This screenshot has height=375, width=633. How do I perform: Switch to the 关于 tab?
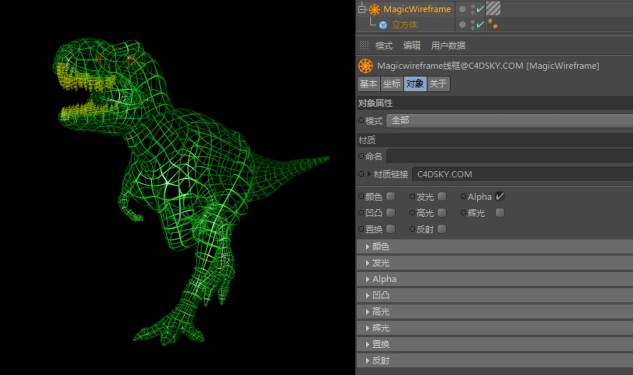(438, 84)
